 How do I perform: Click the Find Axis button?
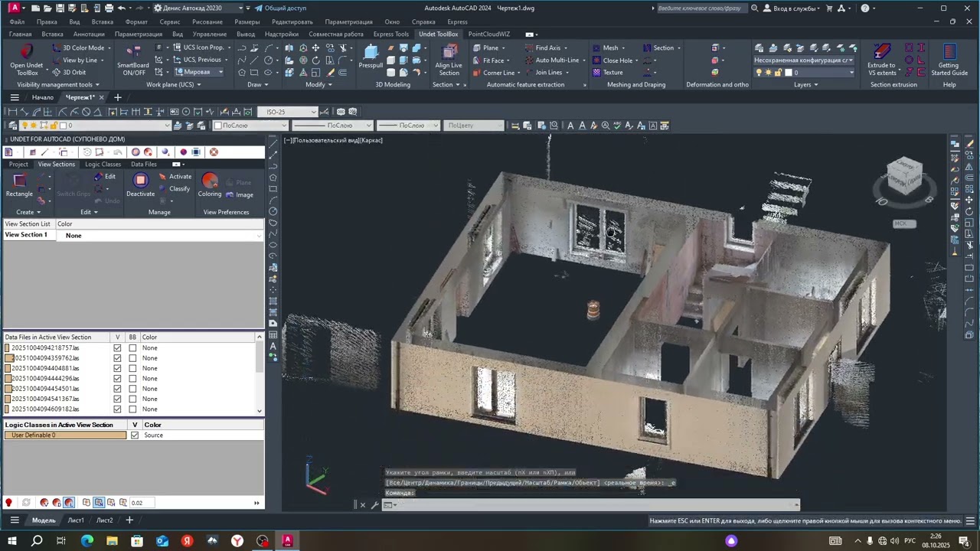pyautogui.click(x=544, y=47)
